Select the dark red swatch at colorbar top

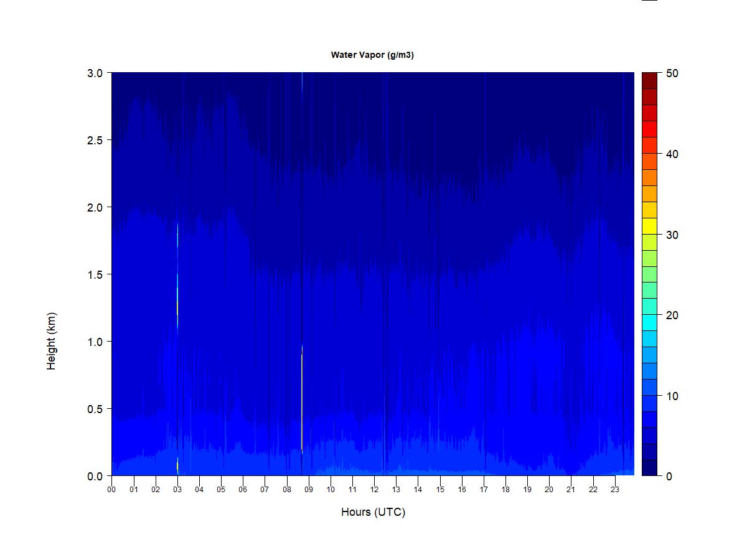pyautogui.click(x=649, y=80)
